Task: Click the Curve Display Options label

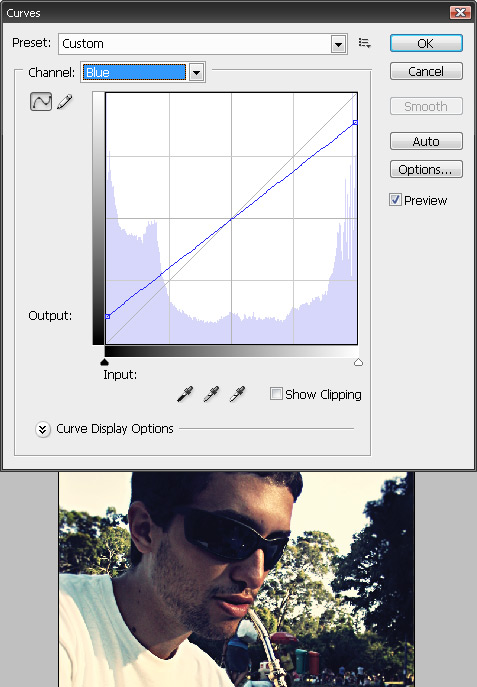Action: [115, 428]
